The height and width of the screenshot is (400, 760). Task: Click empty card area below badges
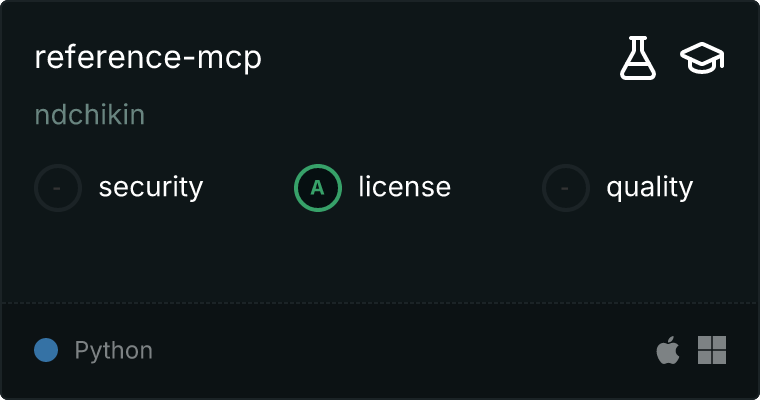[380, 257]
